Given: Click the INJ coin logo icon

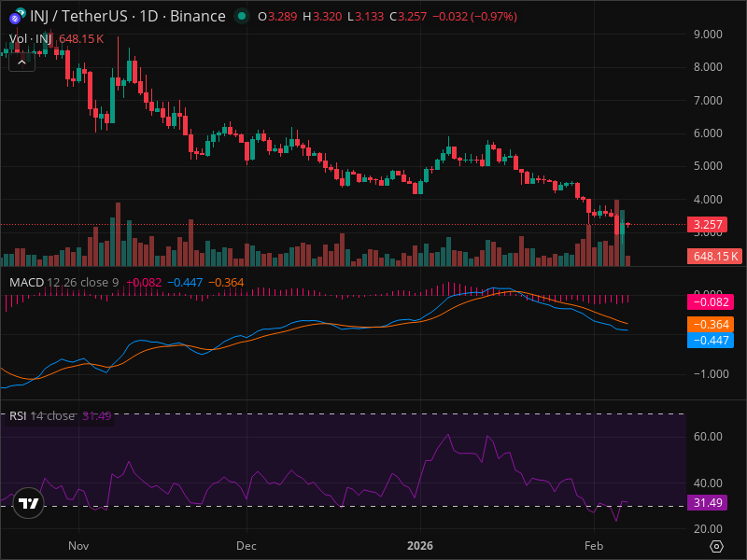Looking at the screenshot, I should (18, 16).
